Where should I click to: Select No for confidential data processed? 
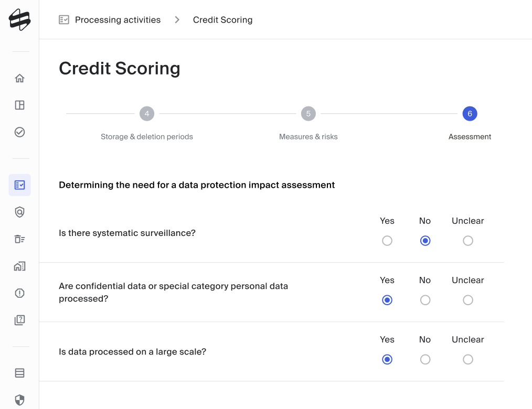[425, 300]
